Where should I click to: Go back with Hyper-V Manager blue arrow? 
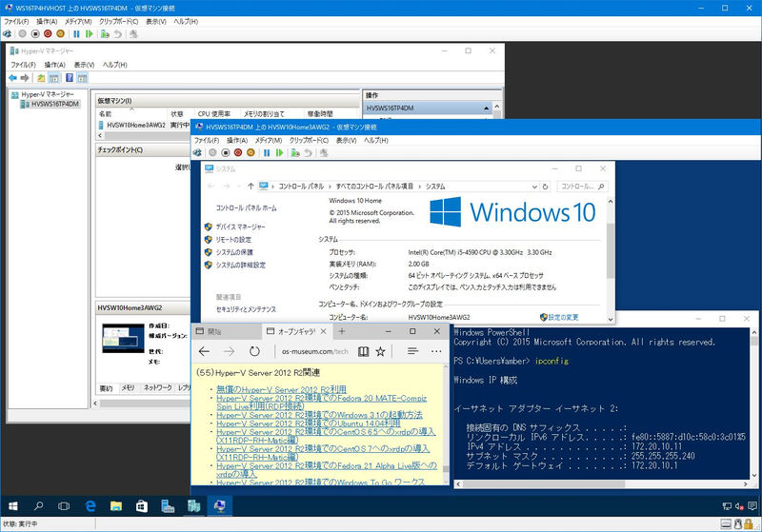(x=12, y=78)
